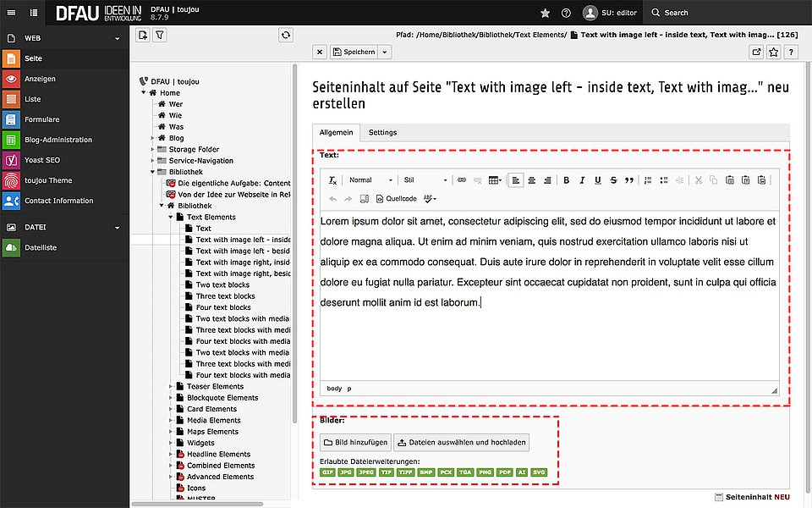
Task: Click inside the Lorem ipsum text area
Action: coord(549,295)
